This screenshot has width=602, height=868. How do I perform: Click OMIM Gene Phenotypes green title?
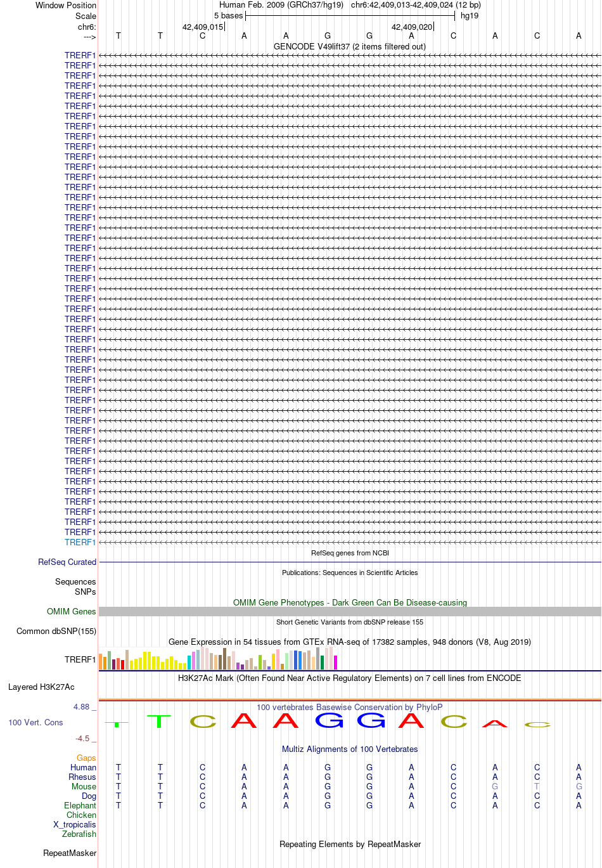(x=350, y=603)
